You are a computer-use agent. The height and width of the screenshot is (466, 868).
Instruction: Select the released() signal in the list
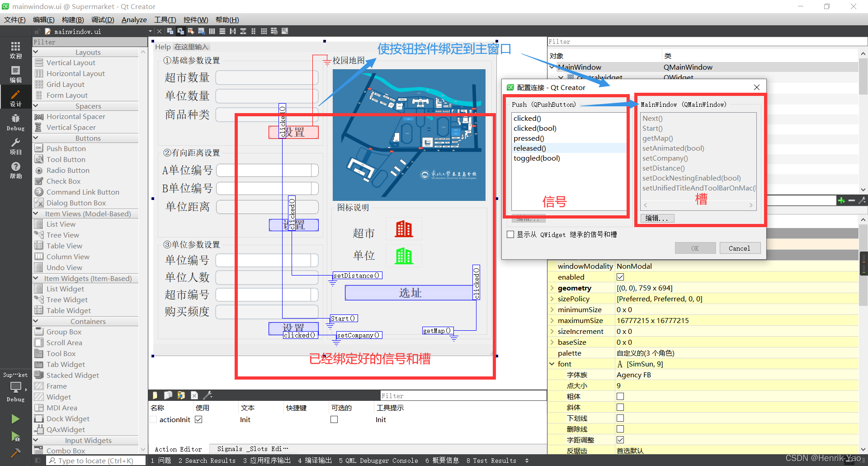pyautogui.click(x=569, y=148)
